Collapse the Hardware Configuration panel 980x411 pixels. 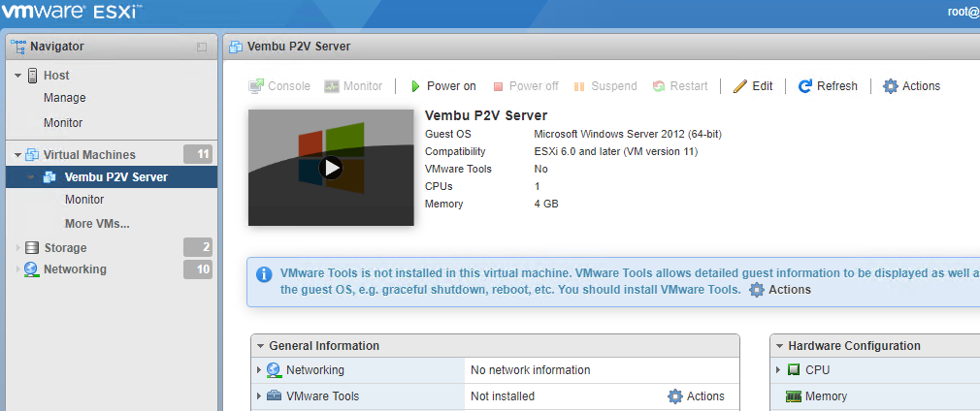[x=779, y=346]
